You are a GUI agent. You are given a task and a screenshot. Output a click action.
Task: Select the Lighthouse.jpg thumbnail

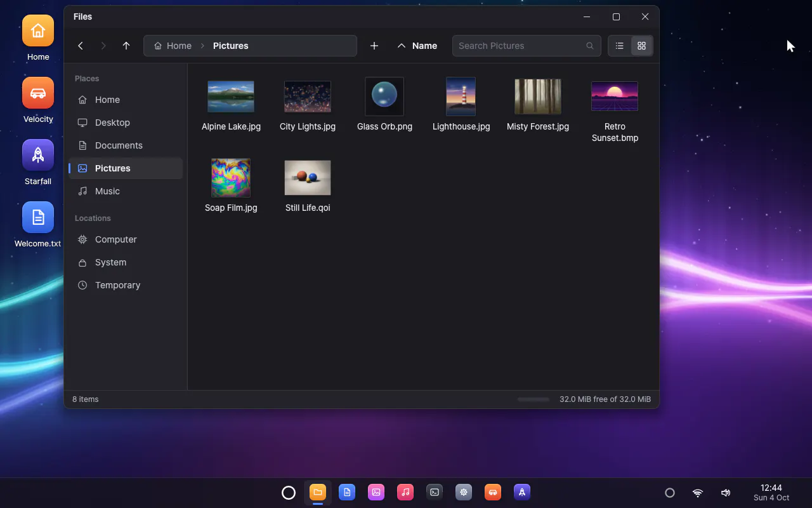pyautogui.click(x=461, y=97)
